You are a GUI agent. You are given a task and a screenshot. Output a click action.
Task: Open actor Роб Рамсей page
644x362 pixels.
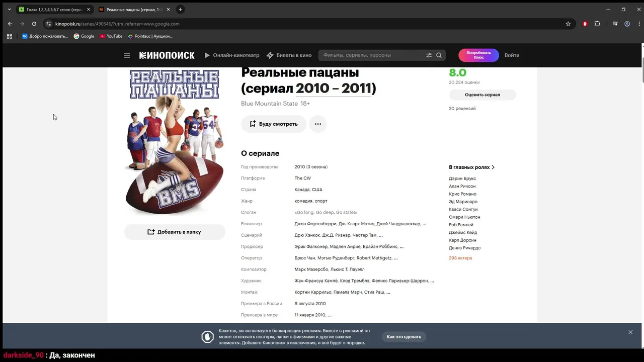[x=461, y=225]
